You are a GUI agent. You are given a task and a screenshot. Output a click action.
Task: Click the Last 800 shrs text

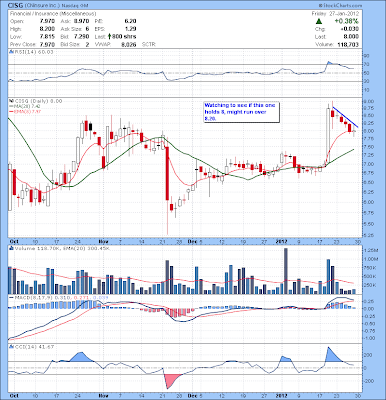[115, 36]
